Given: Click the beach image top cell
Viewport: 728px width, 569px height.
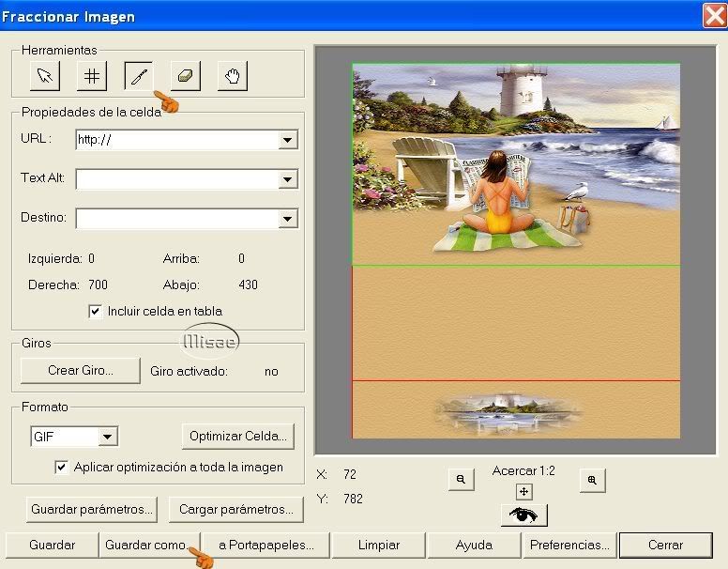Looking at the screenshot, I should [x=516, y=164].
